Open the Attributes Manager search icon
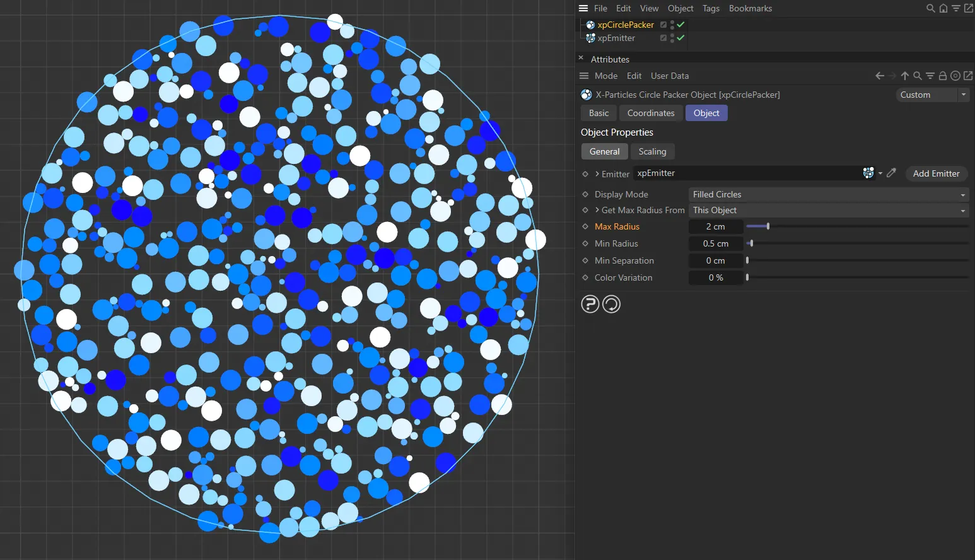Image resolution: width=975 pixels, height=560 pixels. 918,76
